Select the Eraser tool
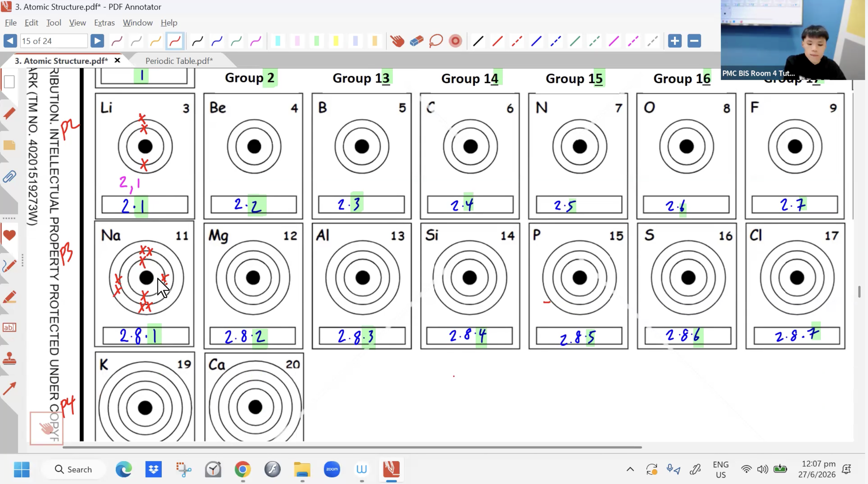 tap(416, 41)
